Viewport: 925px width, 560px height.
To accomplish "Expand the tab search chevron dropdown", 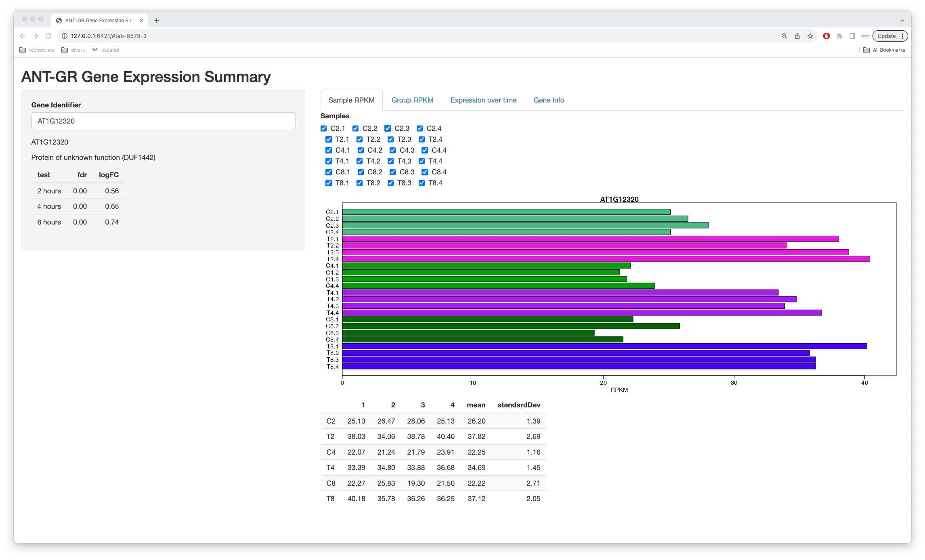I will coord(902,21).
